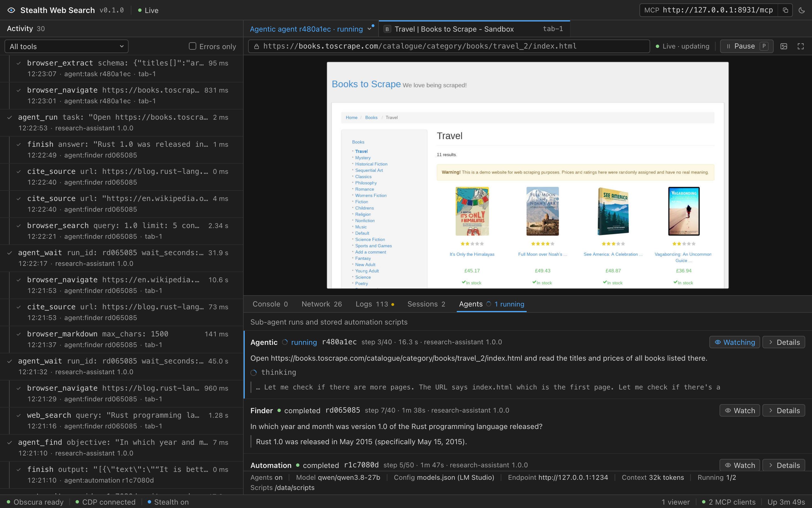Image resolution: width=812 pixels, height=508 pixels.
Task: Click the URL address field
Action: (x=449, y=46)
